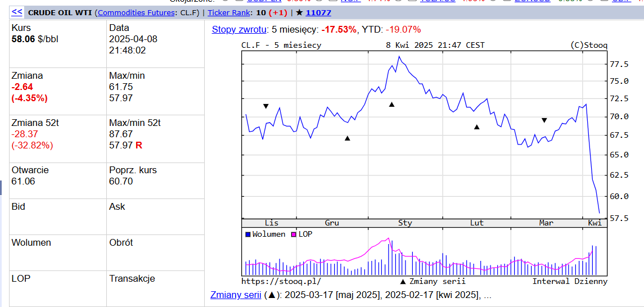
Task: Click the down-triangle series marker in November
Action: pos(266,106)
